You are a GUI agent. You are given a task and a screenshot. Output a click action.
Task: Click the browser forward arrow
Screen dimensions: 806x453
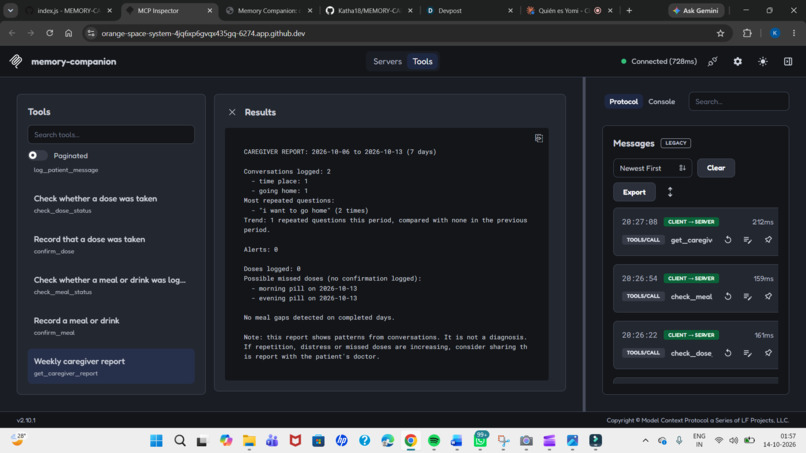point(31,33)
